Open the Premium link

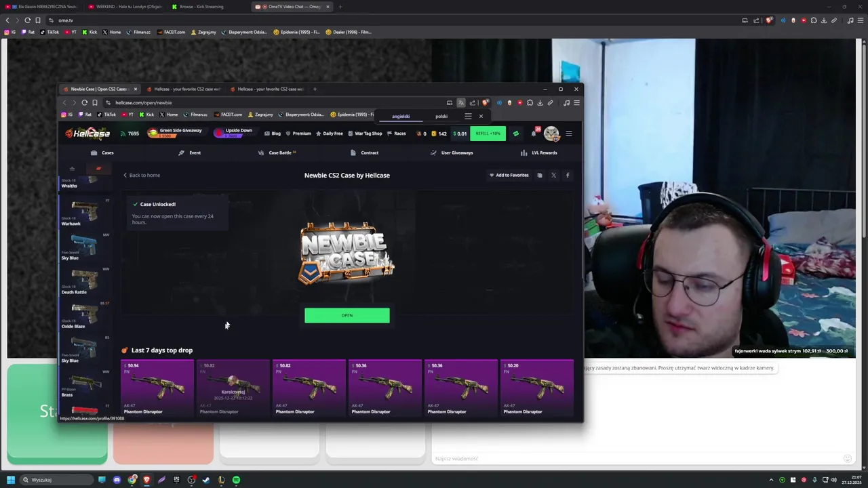(x=298, y=134)
